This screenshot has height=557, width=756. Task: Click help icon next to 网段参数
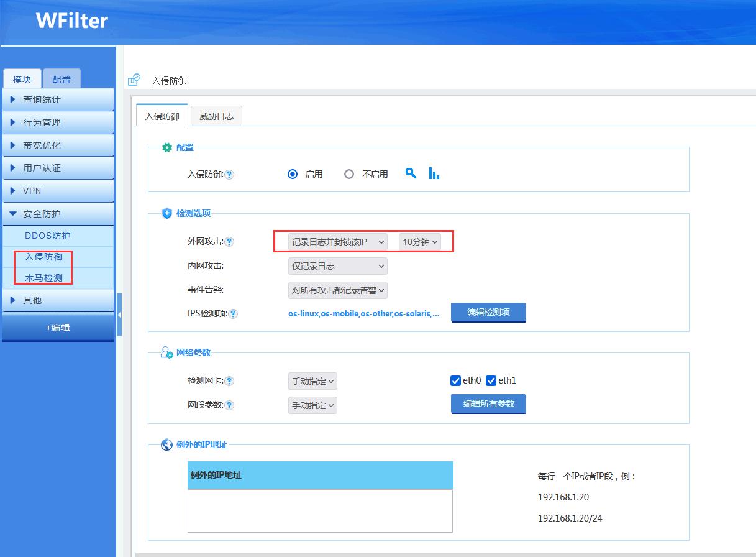coord(229,405)
